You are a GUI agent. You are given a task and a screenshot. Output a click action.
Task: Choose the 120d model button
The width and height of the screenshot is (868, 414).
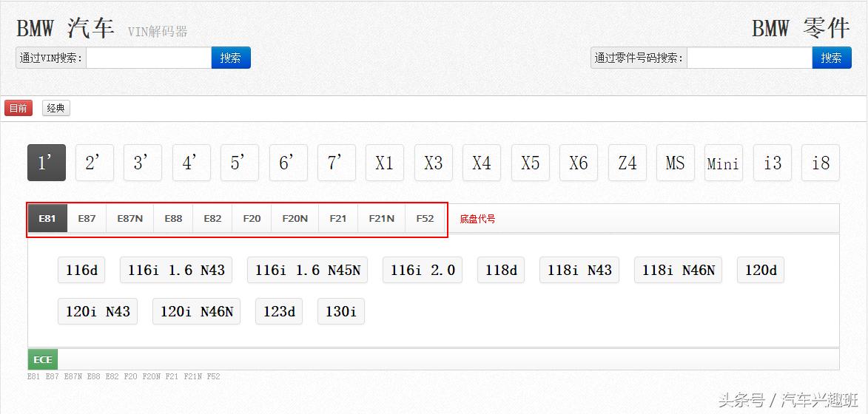pos(761,271)
